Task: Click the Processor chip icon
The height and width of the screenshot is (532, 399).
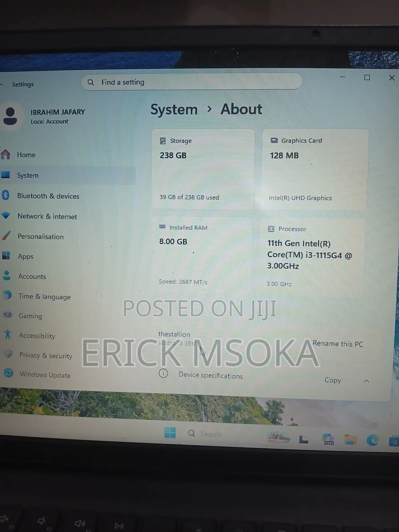Action: [x=271, y=229]
